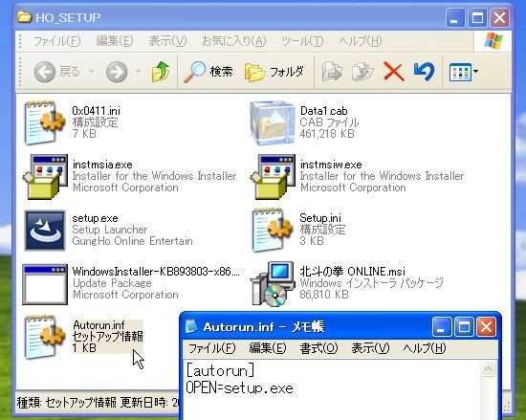This screenshot has height=420, width=526.
Task: Toggle the フォルダ folders pane button
Action: 274,72
